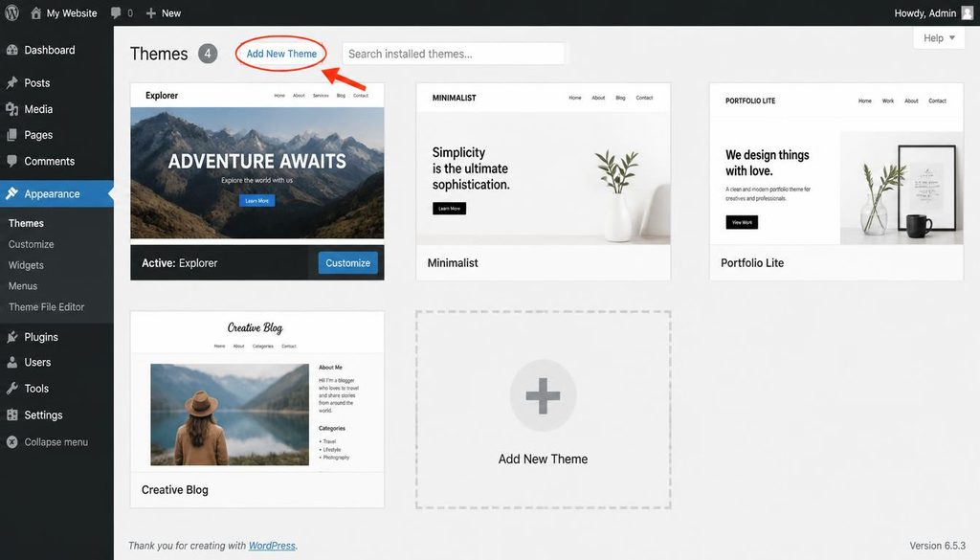Click the Plugins plug icon

[11, 337]
